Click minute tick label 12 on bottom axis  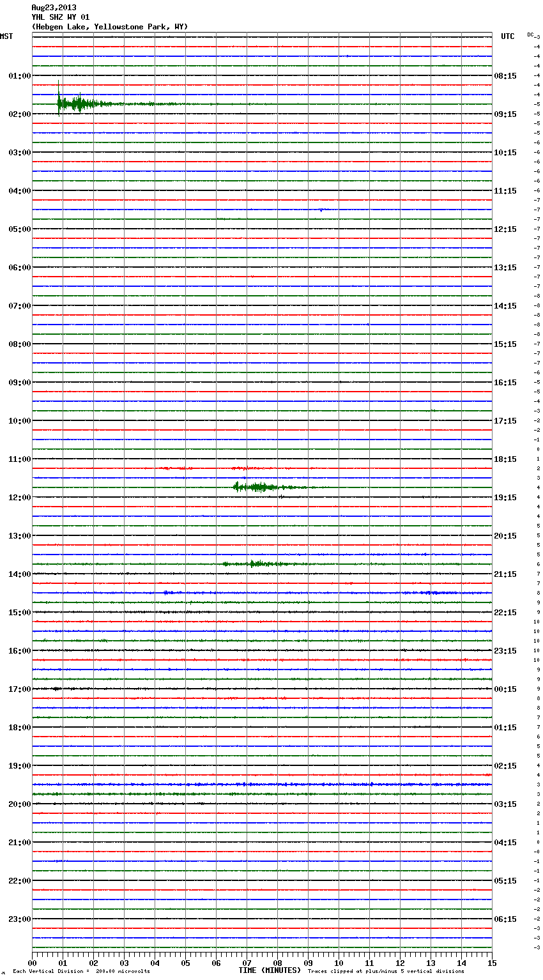[400, 963]
